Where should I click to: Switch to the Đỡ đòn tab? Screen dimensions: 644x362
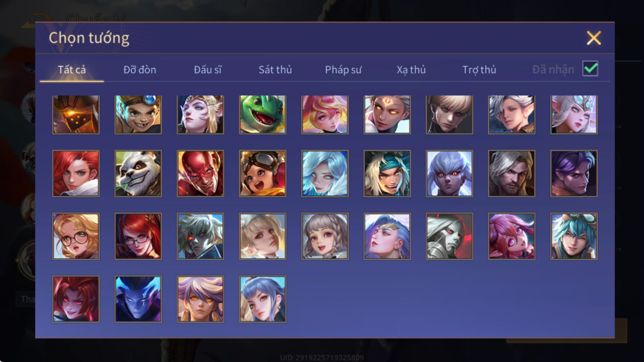pos(140,70)
